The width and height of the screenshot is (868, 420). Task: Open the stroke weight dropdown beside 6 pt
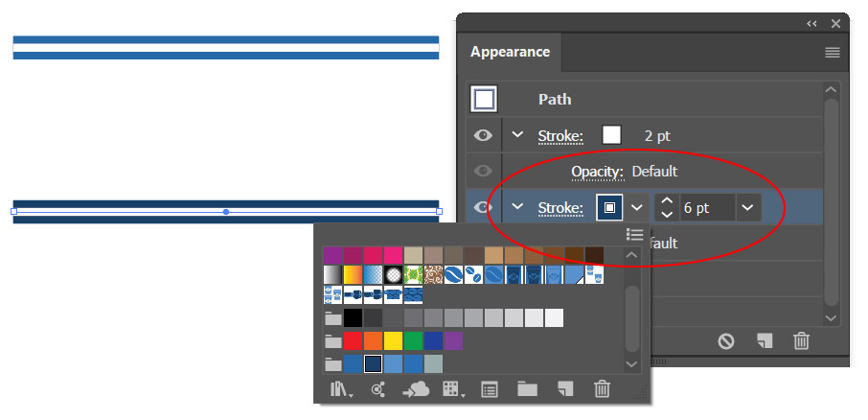pos(747,207)
